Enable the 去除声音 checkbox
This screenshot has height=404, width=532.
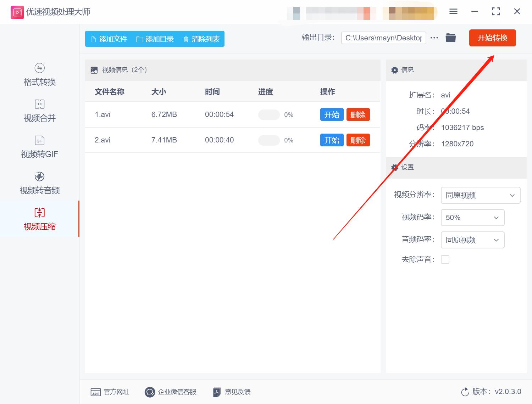click(445, 259)
